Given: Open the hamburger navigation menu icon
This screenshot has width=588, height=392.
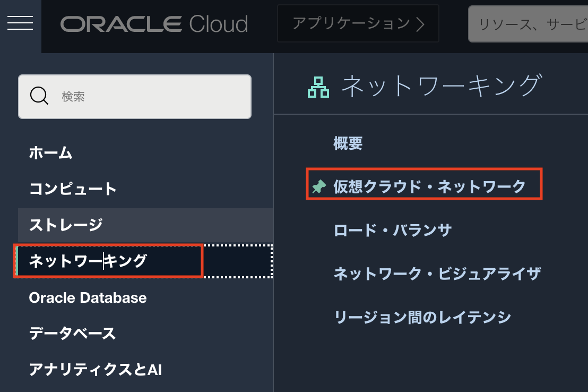Looking at the screenshot, I should point(20,23).
